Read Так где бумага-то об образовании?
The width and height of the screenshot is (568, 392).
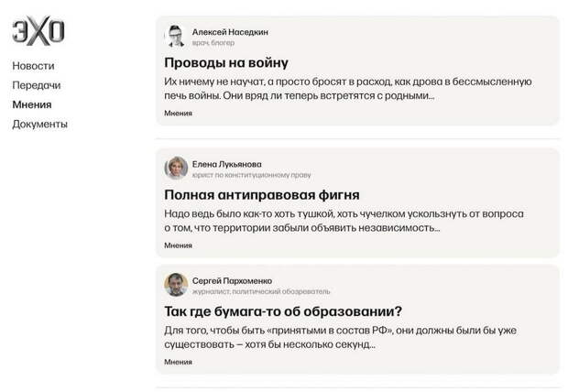283,311
